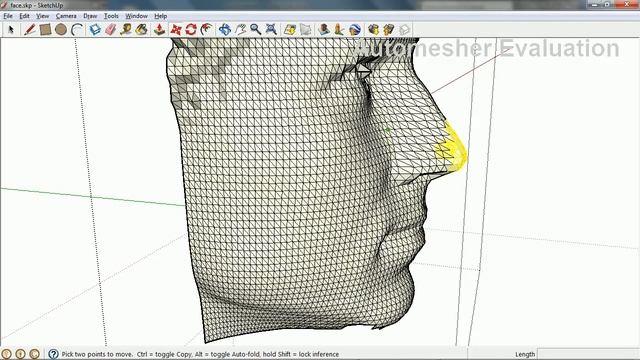Click the Toggle Terrain icon
Image resolution: width=640 pixels, height=360 pixels.
[305, 29]
